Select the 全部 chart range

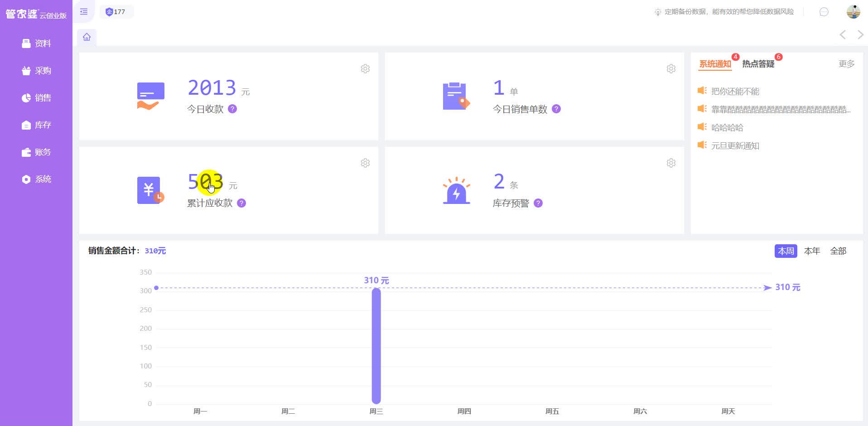click(838, 251)
